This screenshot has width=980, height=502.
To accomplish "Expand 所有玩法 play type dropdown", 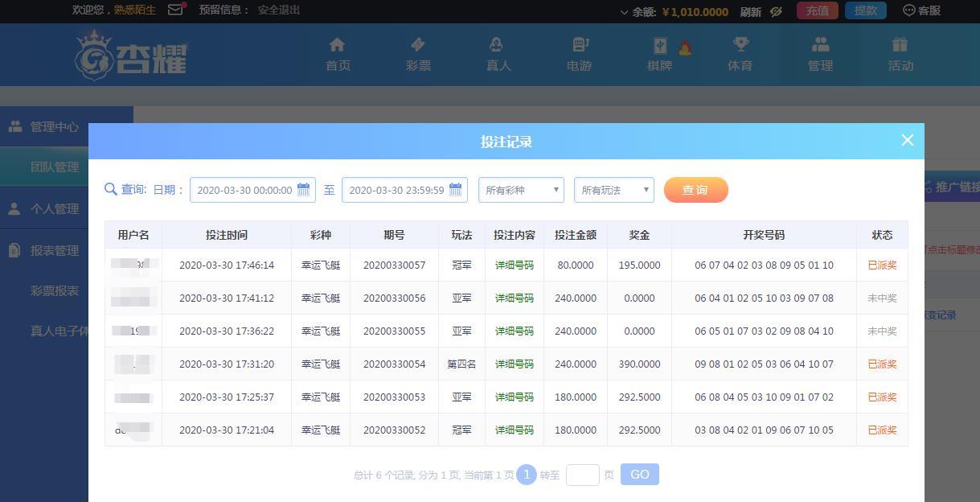I will coord(613,191).
